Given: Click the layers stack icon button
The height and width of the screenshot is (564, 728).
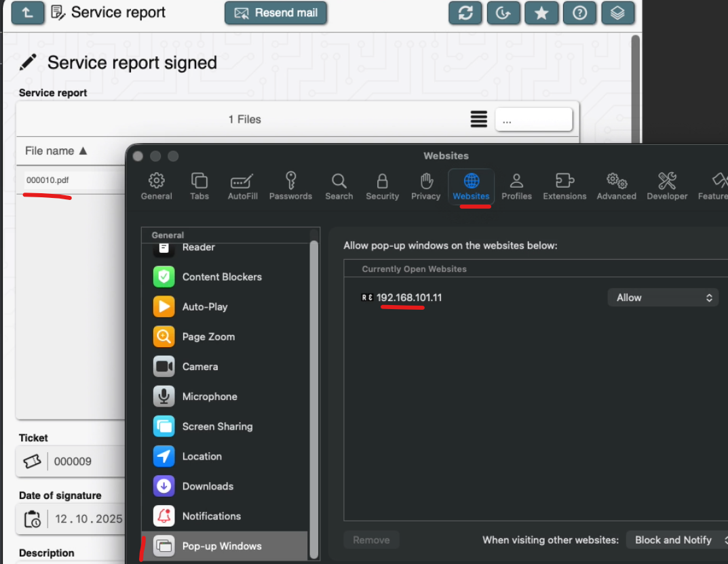Looking at the screenshot, I should click(x=617, y=13).
